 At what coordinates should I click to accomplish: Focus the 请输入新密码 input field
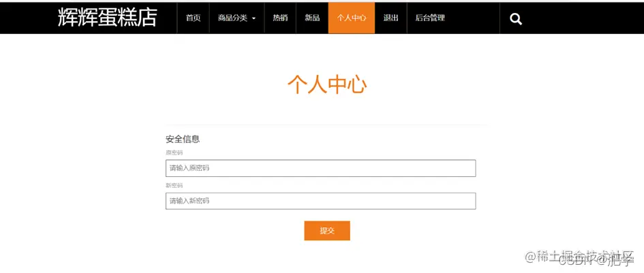click(321, 201)
